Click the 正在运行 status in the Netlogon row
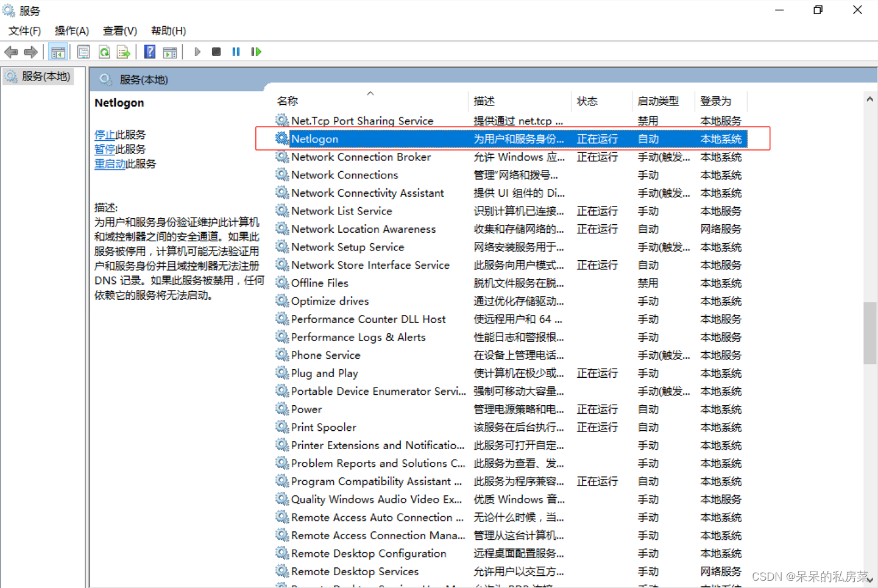 (x=597, y=139)
